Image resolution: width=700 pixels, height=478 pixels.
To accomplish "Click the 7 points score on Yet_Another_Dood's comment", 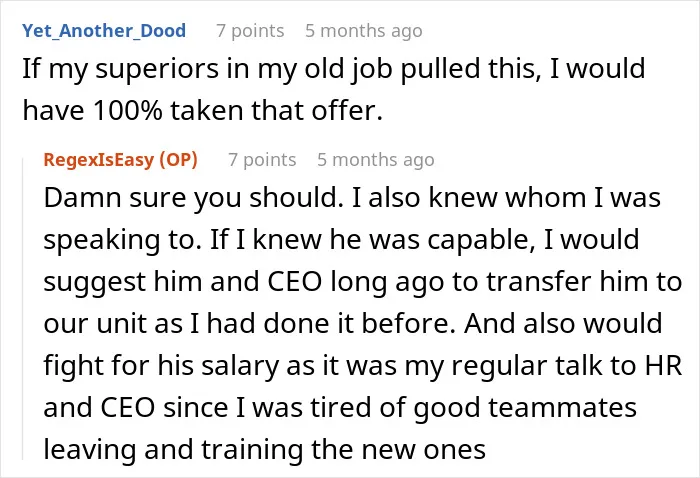I will (x=250, y=31).
